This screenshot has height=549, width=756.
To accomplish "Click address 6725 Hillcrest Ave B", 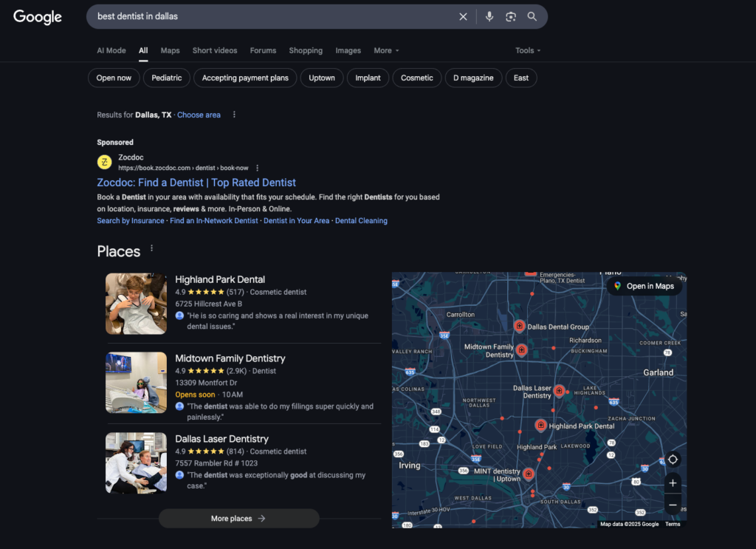I will (x=209, y=304).
